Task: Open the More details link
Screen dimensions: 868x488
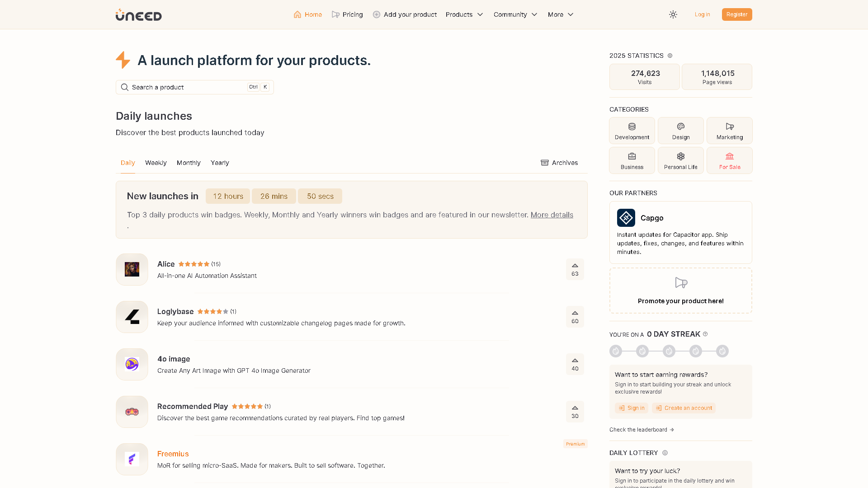Action: [552, 215]
